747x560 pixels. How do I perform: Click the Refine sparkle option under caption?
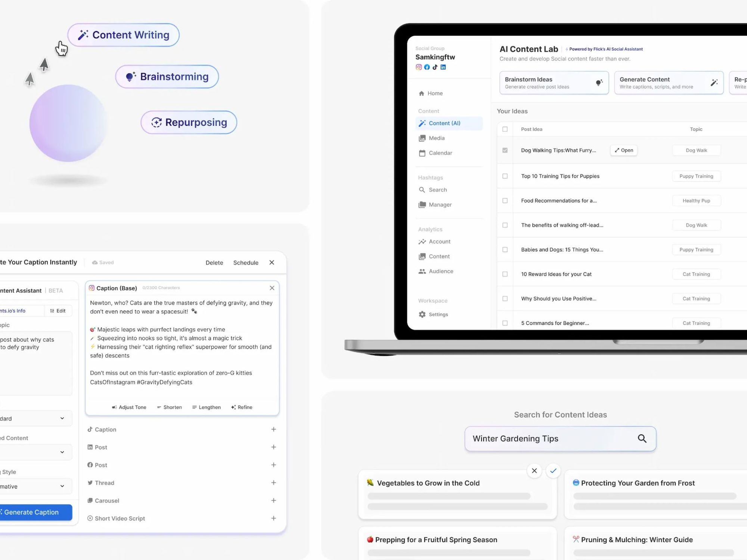(x=242, y=407)
